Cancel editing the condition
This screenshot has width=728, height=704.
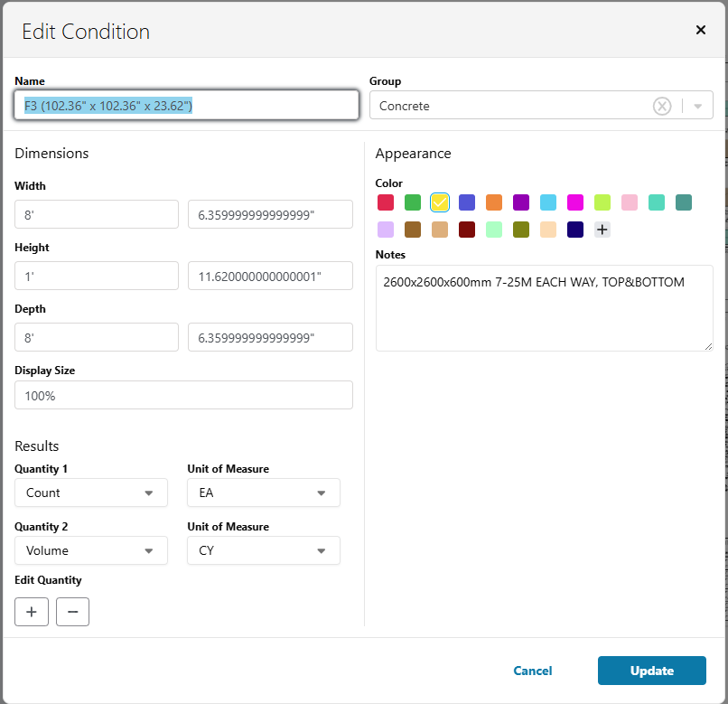coord(533,670)
